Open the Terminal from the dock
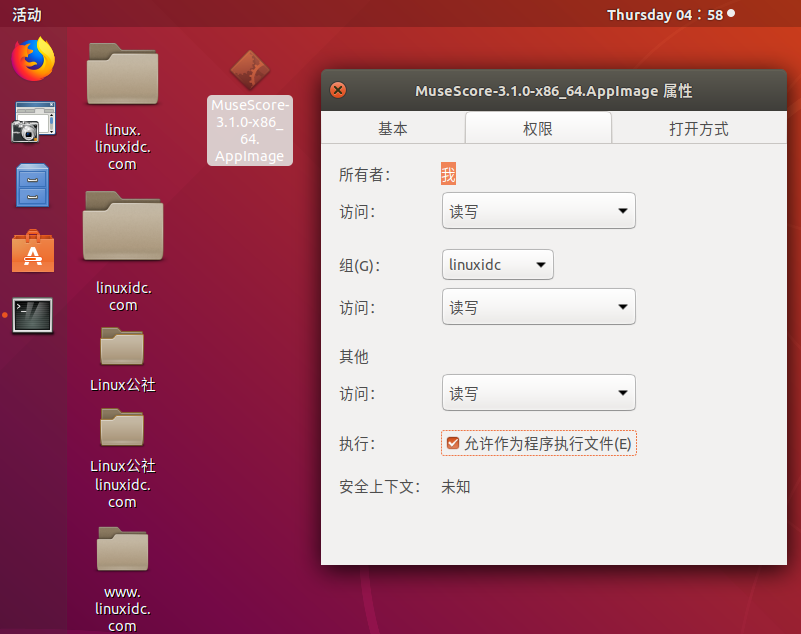The image size is (801, 634). (x=33, y=315)
